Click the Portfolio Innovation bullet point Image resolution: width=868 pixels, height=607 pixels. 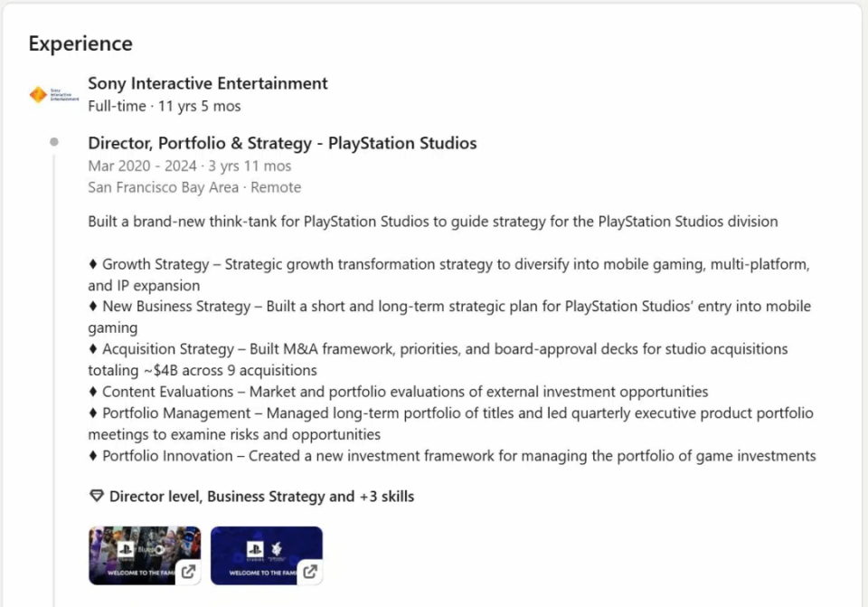coord(452,456)
